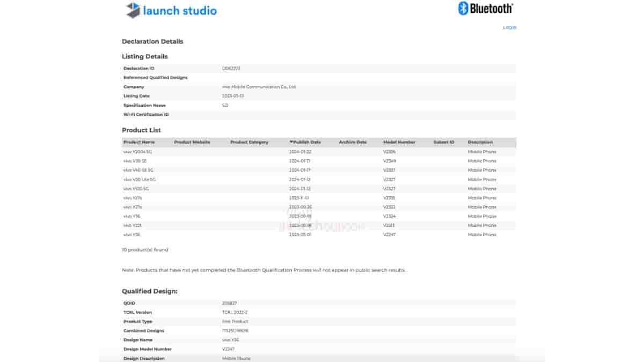Click the Product Website column header
The height and width of the screenshot is (362, 644).
click(192, 142)
